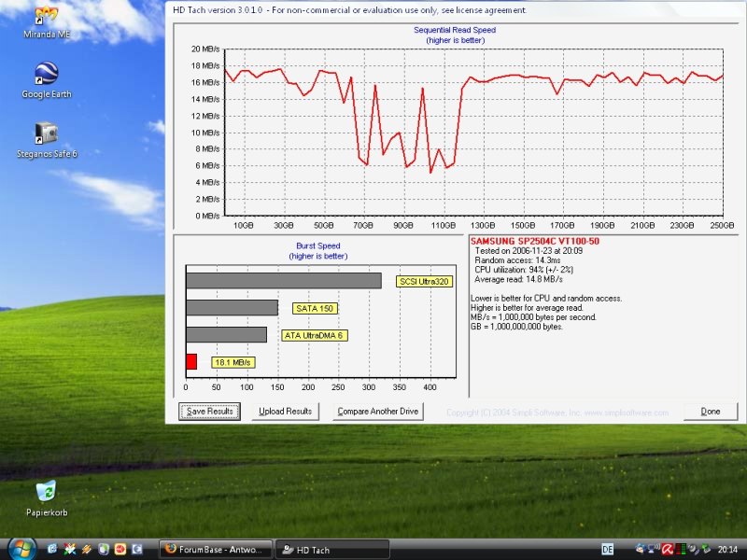
Task: Click the gray ATA UltraDMA 6 bar
Action: (226, 334)
